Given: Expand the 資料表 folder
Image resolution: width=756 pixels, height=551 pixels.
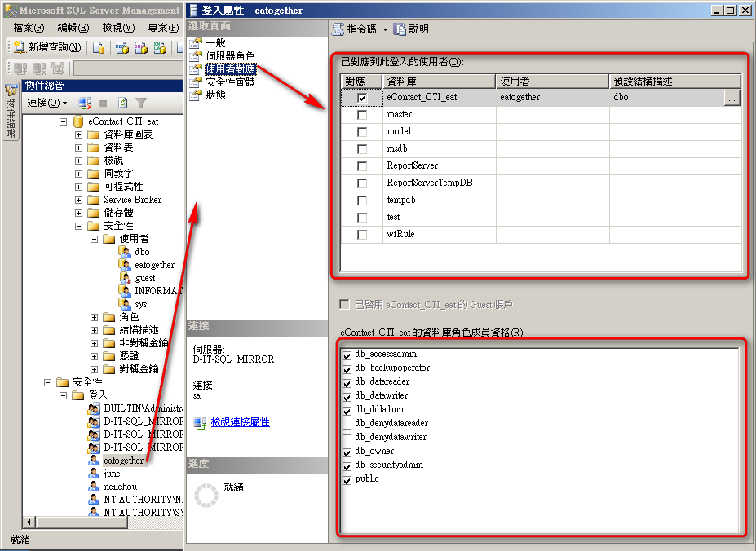Looking at the screenshot, I should click(x=78, y=148).
